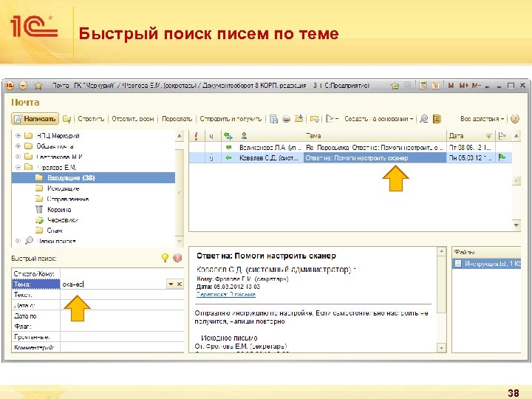Open the Тема field dropdown arrow
532x399 pixels.
pyautogui.click(x=171, y=284)
